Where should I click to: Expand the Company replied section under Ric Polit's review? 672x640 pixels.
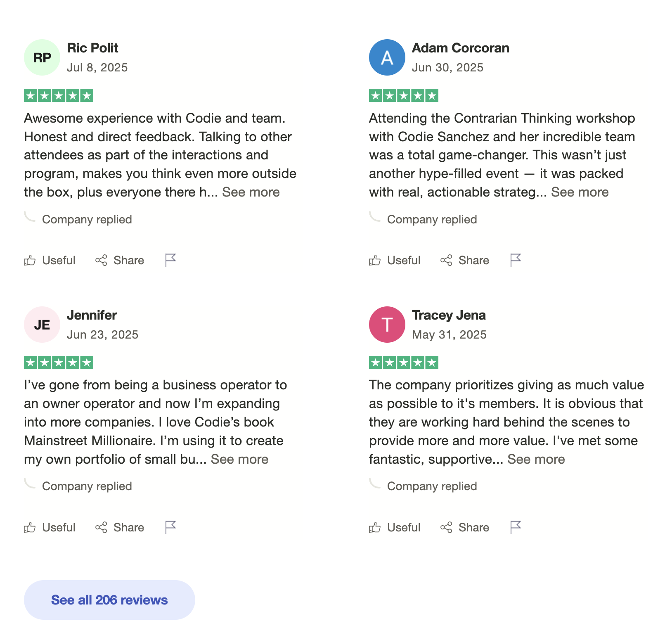coord(87,219)
